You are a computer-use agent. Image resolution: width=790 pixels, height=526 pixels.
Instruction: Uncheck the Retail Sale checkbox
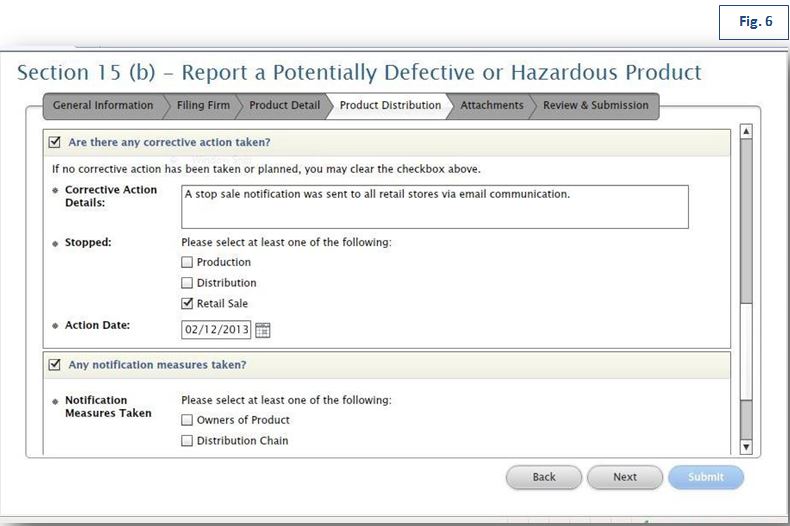point(187,304)
